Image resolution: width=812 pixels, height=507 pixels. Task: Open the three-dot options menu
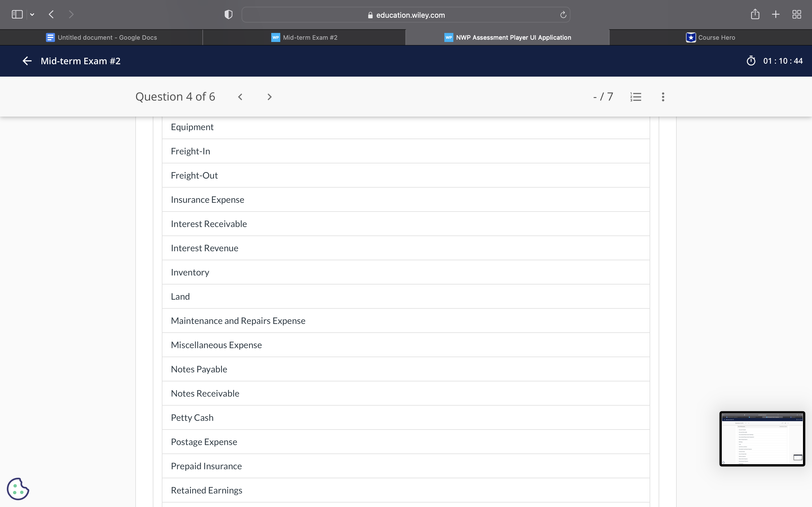tap(663, 97)
